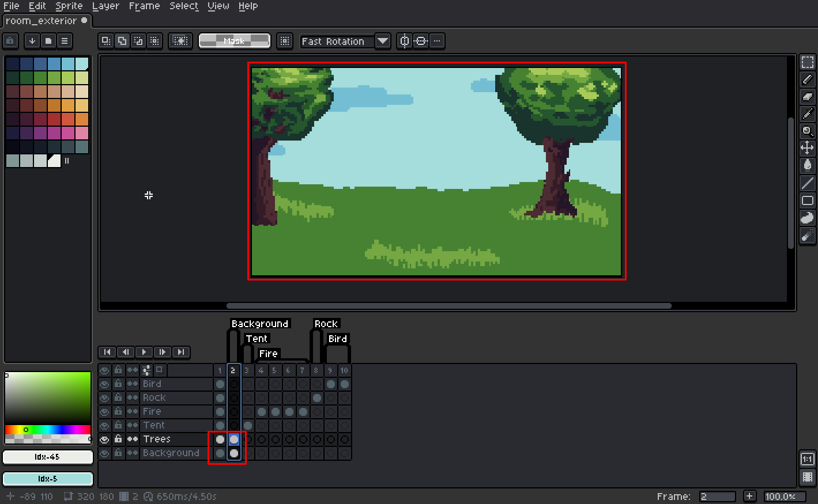Select the Rectangular Marquee tool
The height and width of the screenshot is (504, 818).
click(x=807, y=62)
